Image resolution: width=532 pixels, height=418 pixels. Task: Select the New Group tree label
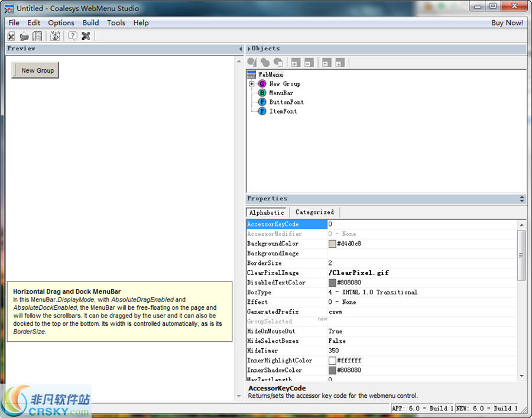(x=285, y=84)
